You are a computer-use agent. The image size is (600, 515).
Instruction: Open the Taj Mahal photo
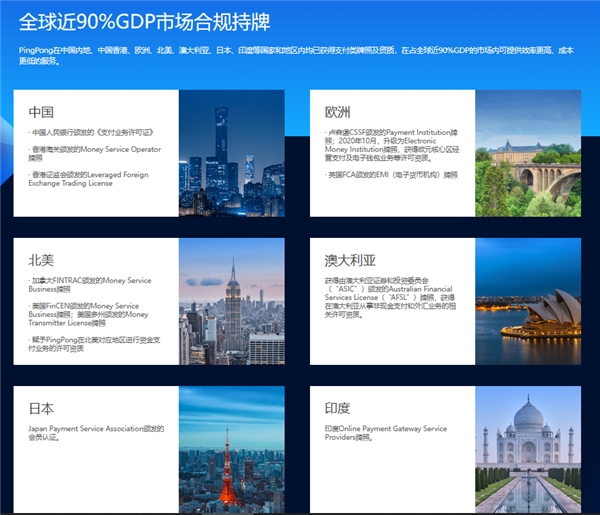click(x=527, y=450)
